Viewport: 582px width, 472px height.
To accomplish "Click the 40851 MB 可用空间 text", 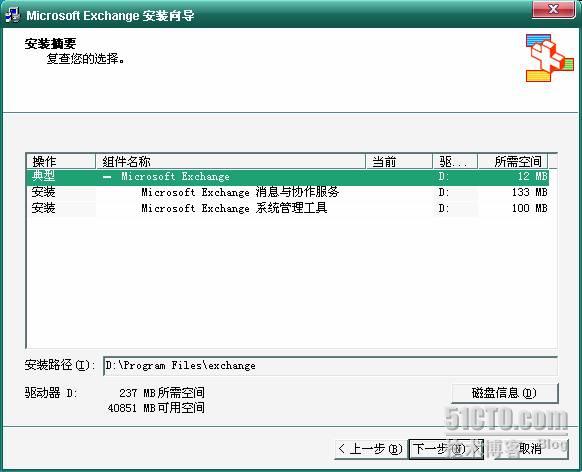I will point(156,408).
